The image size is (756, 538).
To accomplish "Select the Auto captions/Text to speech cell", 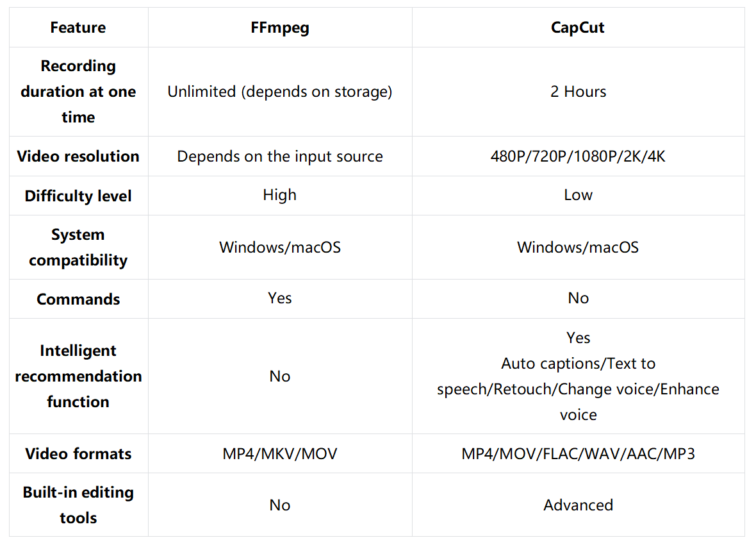I will (x=578, y=376).
